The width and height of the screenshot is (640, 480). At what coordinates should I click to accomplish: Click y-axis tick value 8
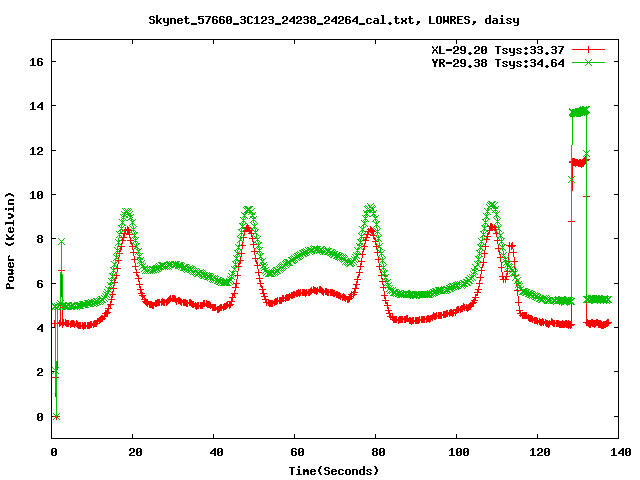(x=40, y=239)
